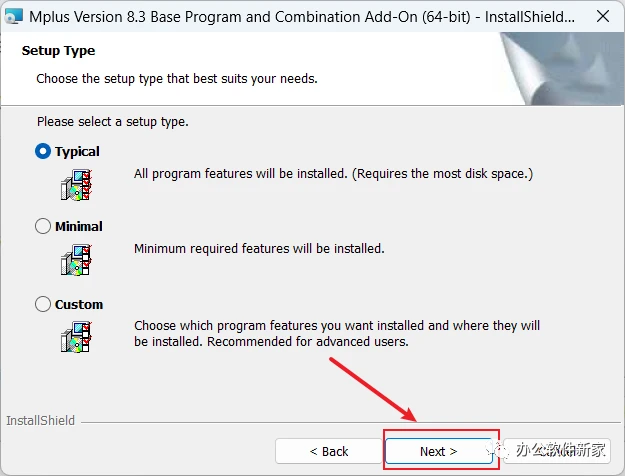The image size is (625, 476).
Task: Click the partially hidden Cancel button
Action: [557, 451]
